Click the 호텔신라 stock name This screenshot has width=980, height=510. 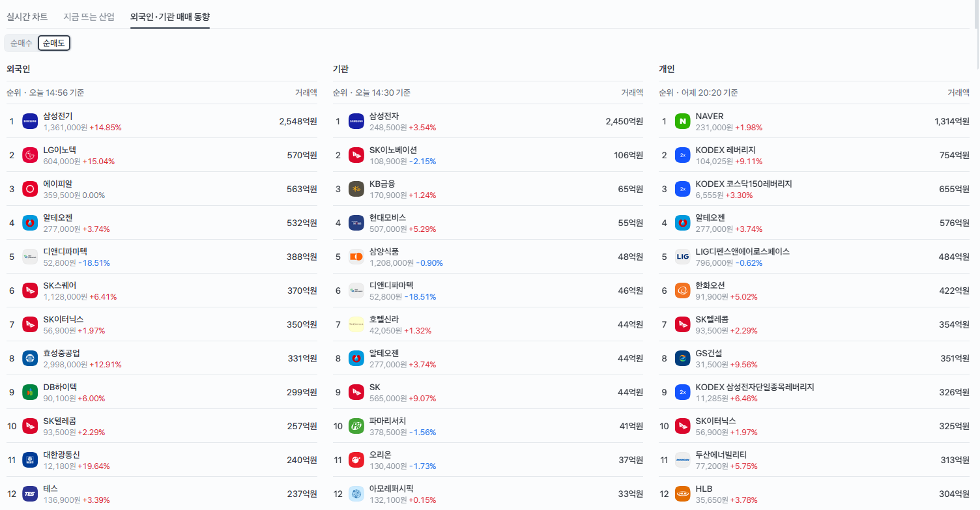pyautogui.click(x=384, y=319)
